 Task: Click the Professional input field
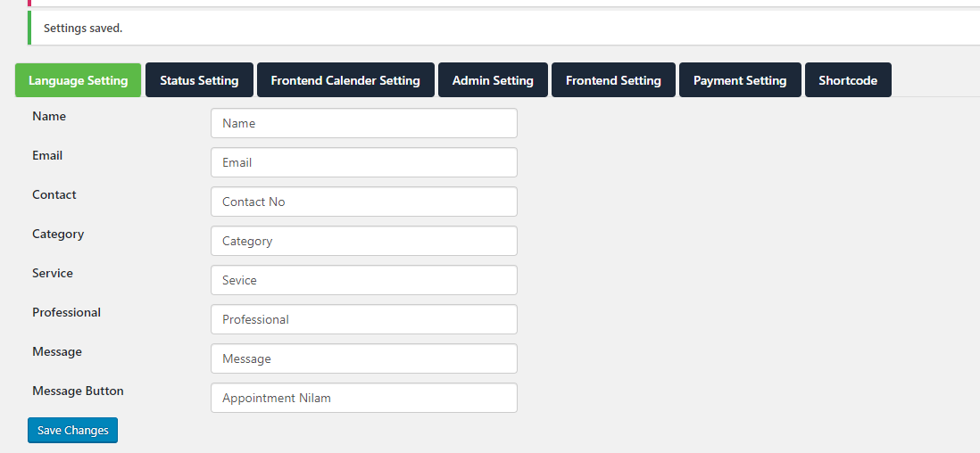pos(364,319)
